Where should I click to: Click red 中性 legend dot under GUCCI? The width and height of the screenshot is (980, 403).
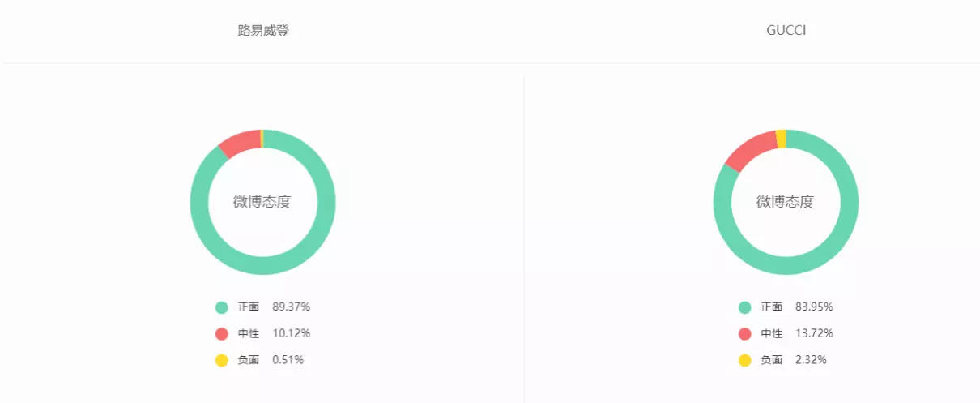(x=745, y=333)
